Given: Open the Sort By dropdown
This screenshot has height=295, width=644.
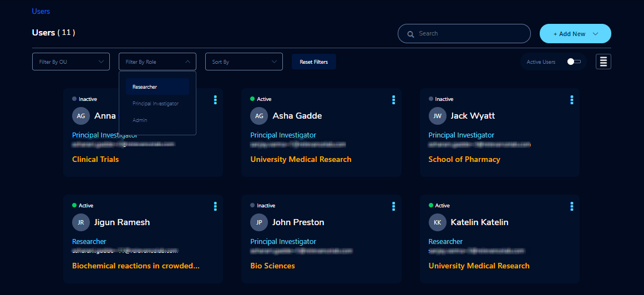Looking at the screenshot, I should tap(244, 62).
